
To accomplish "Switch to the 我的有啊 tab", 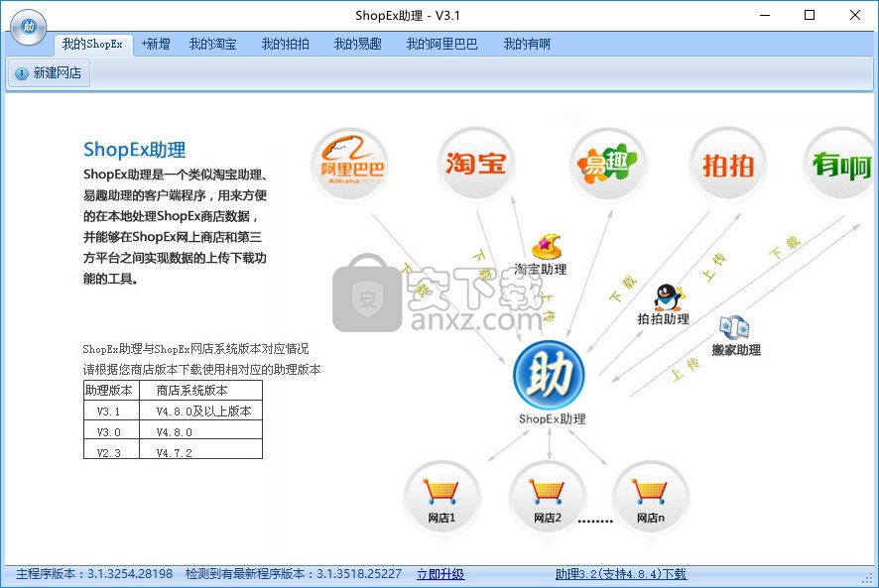I will tap(527, 44).
